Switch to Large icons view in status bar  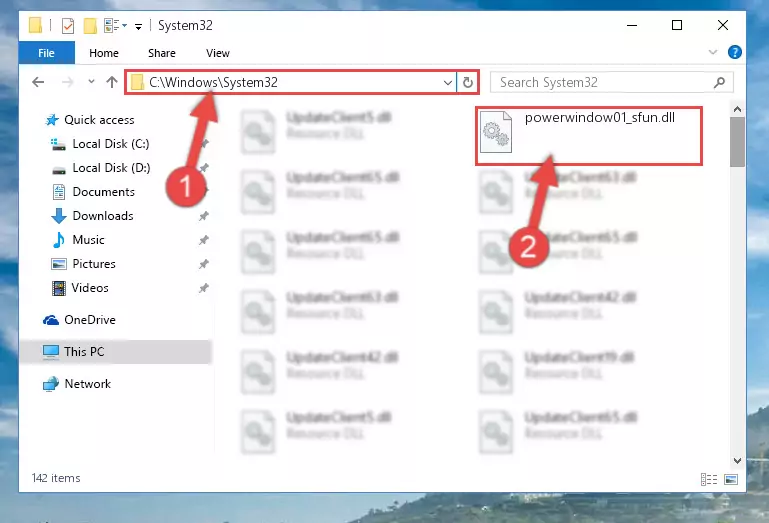point(731,479)
